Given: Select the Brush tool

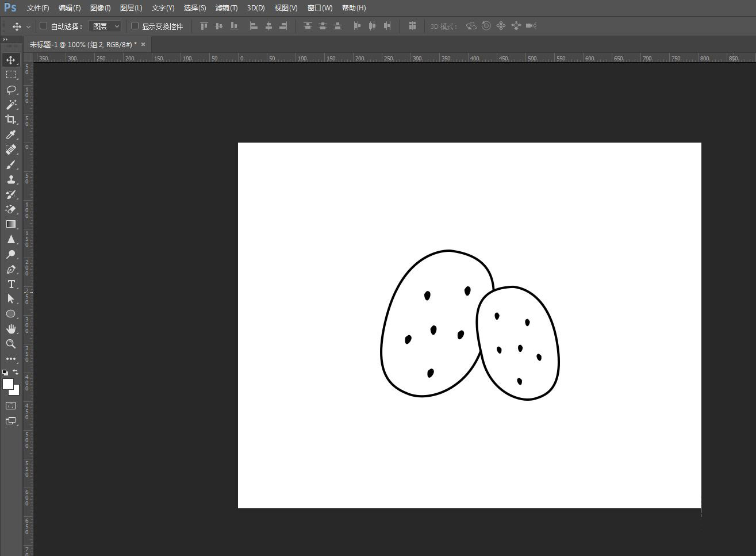Looking at the screenshot, I should [x=10, y=164].
